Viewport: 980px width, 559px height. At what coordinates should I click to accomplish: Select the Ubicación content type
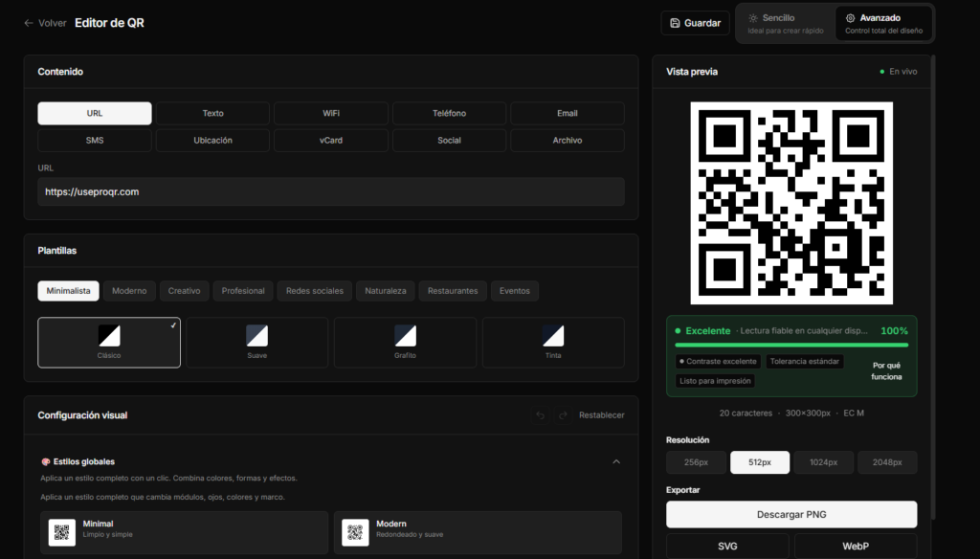tap(212, 140)
